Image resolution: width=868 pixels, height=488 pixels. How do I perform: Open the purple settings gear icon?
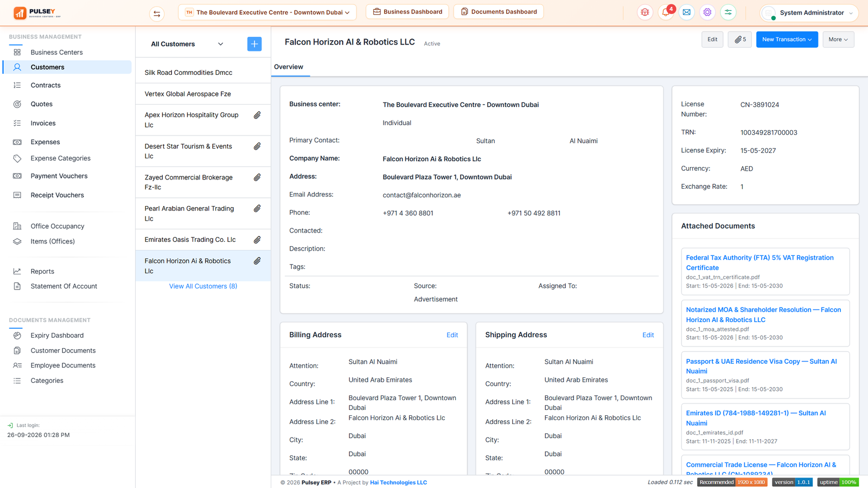coord(707,12)
